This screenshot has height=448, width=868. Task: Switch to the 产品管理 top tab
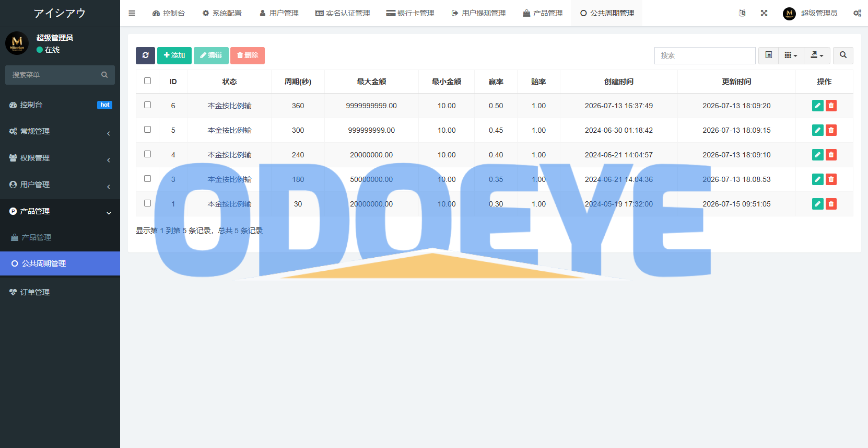click(x=543, y=13)
